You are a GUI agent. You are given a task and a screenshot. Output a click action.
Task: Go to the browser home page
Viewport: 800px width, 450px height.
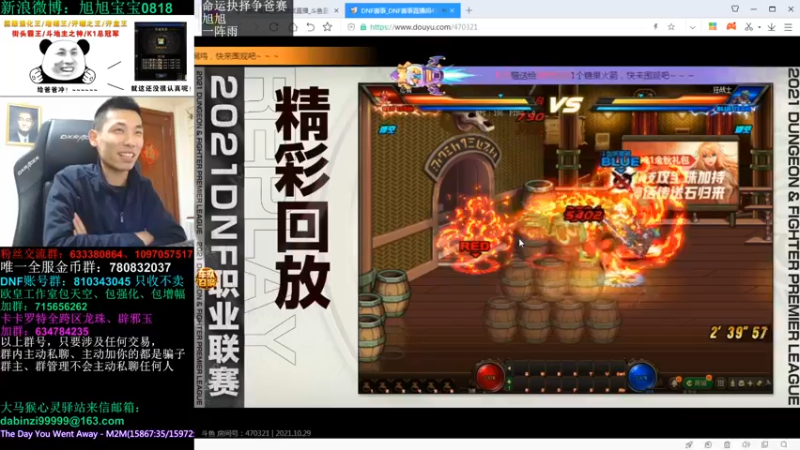pos(293,27)
